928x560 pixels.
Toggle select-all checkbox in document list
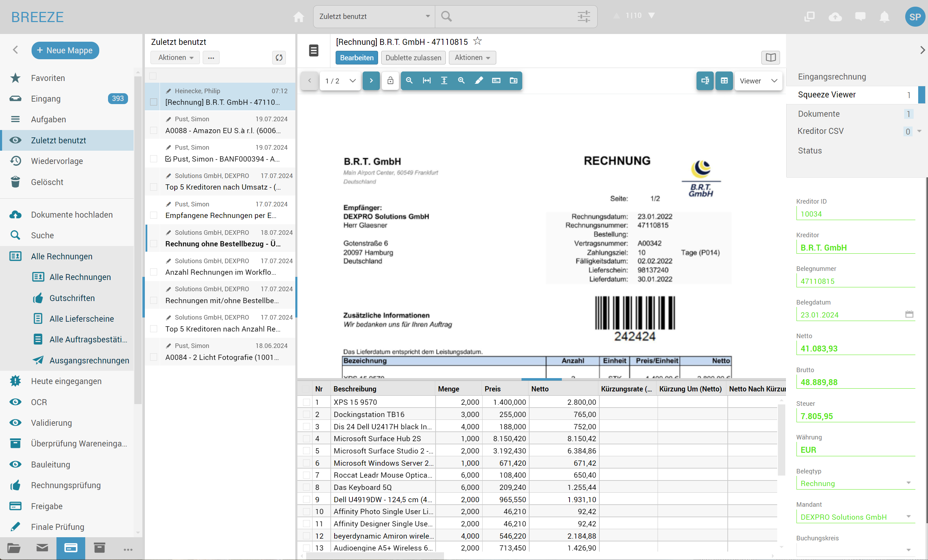click(153, 76)
